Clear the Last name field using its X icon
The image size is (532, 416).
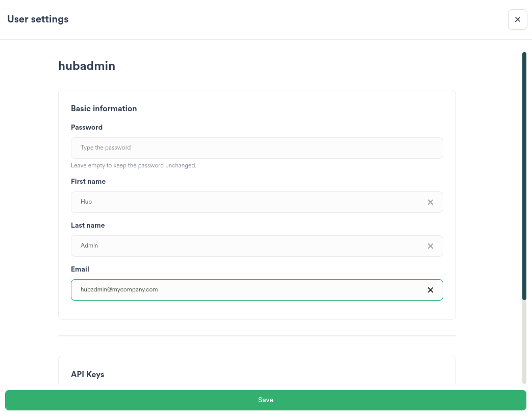point(430,246)
